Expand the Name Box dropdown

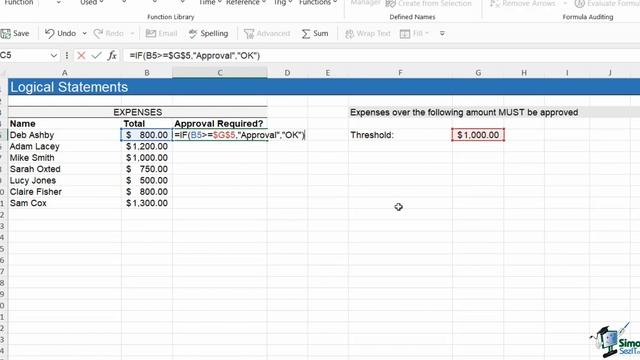[53, 56]
